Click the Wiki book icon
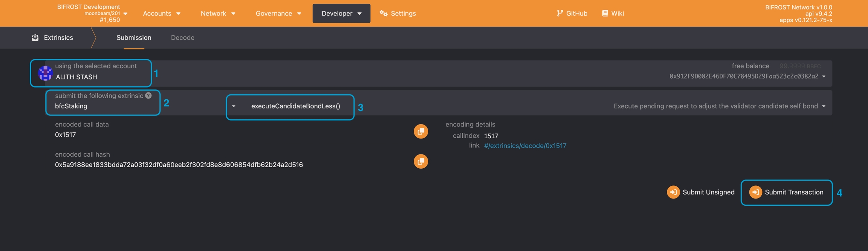The width and height of the screenshot is (868, 251). click(x=605, y=13)
